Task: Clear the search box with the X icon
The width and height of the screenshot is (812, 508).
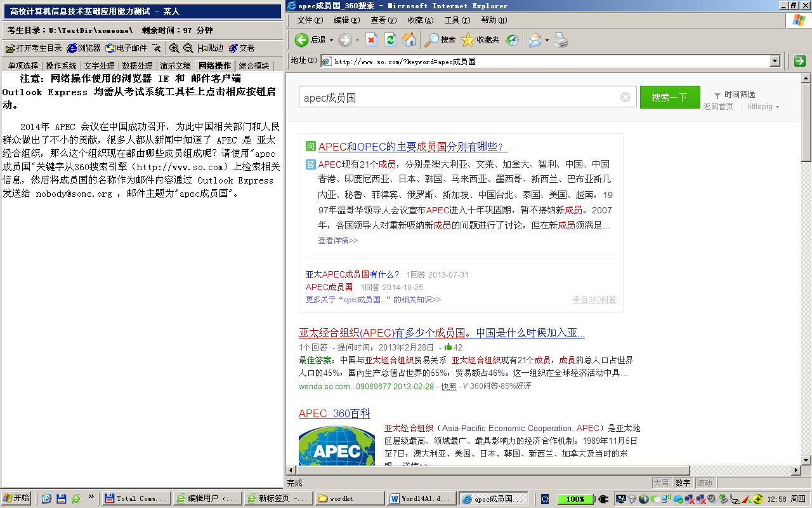Action: coord(625,97)
